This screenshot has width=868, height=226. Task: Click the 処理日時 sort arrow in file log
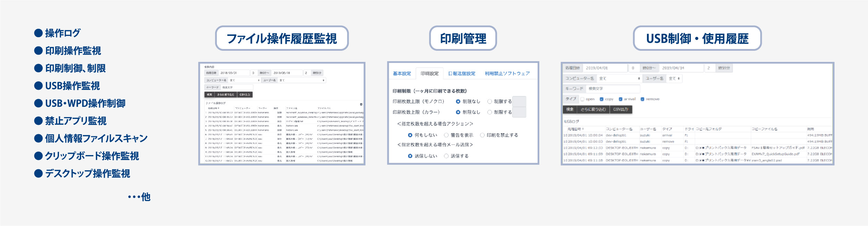tap(218, 108)
